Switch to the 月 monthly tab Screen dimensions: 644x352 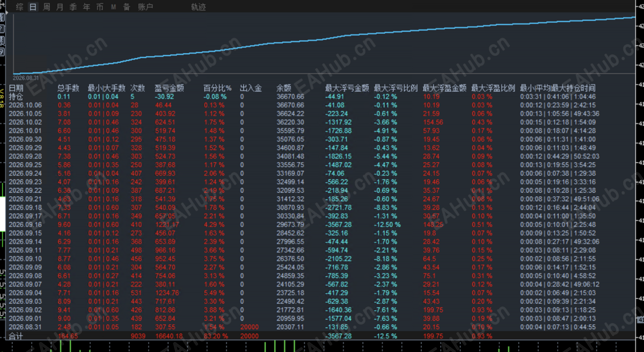tap(60, 7)
